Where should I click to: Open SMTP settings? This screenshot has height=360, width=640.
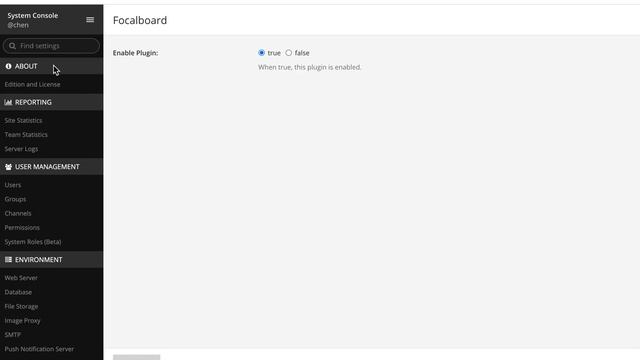13,335
